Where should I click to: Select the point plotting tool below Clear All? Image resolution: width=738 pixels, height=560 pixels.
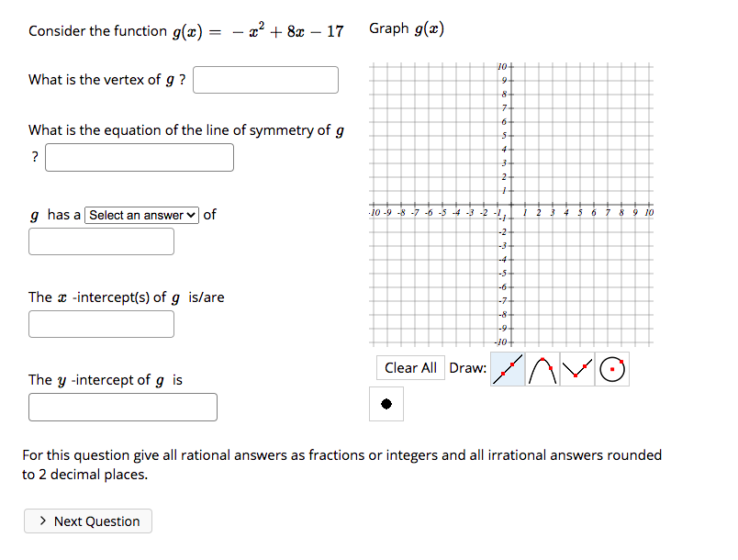pyautogui.click(x=386, y=404)
